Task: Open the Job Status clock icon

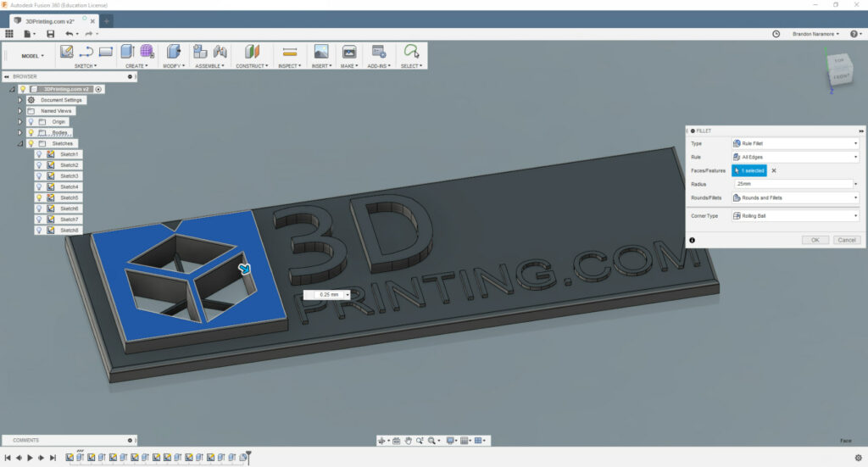Action: [776, 34]
